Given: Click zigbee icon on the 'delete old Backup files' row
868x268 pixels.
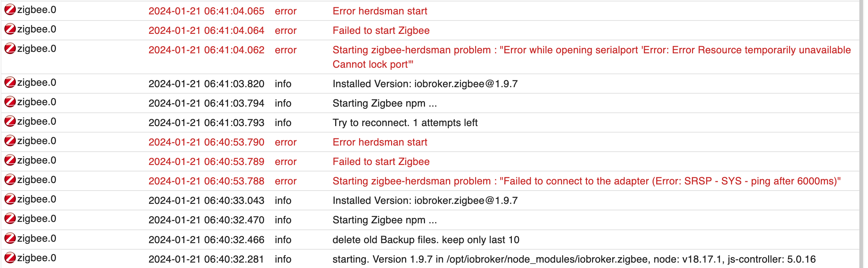Looking at the screenshot, I should pos(10,238).
